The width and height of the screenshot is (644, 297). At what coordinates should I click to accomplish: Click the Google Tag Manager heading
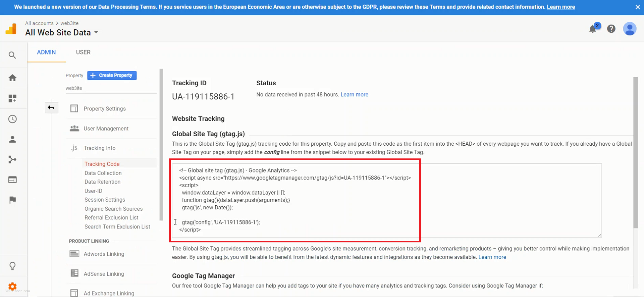pos(203,276)
